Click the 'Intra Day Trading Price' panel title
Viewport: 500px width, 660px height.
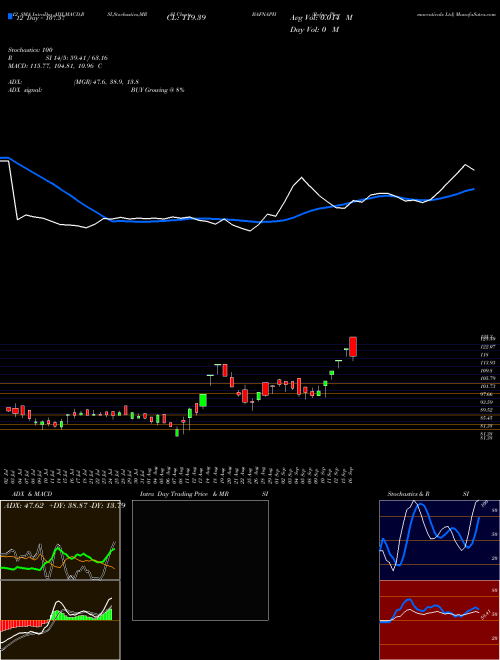[174, 494]
